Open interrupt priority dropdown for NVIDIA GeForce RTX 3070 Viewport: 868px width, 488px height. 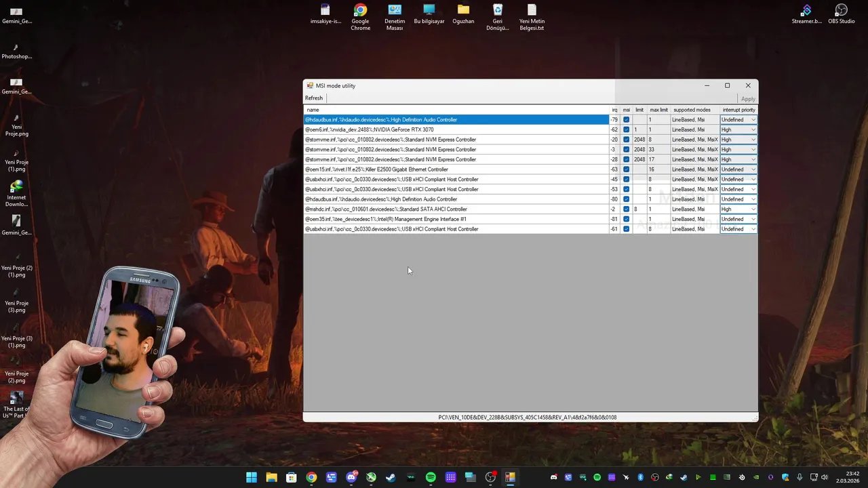[x=738, y=129]
